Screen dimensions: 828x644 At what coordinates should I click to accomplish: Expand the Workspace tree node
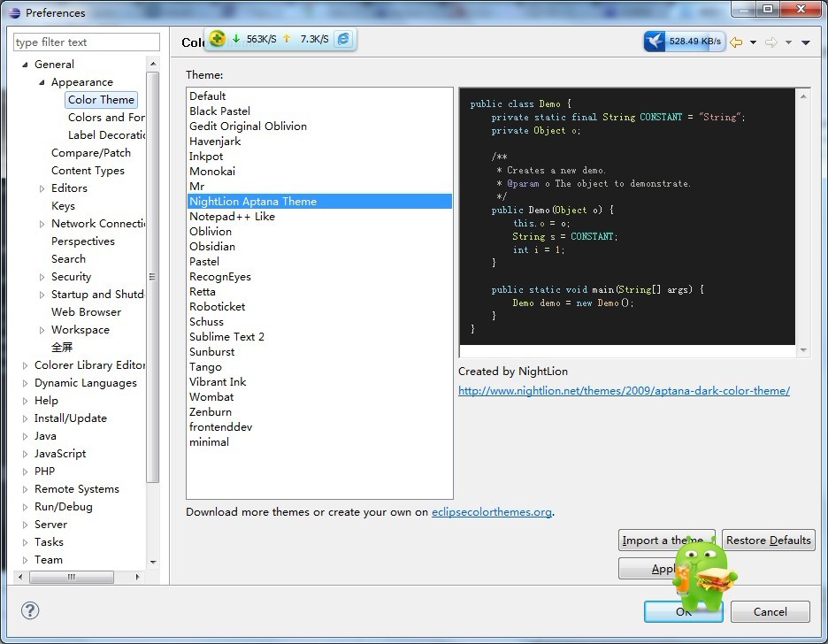point(42,330)
